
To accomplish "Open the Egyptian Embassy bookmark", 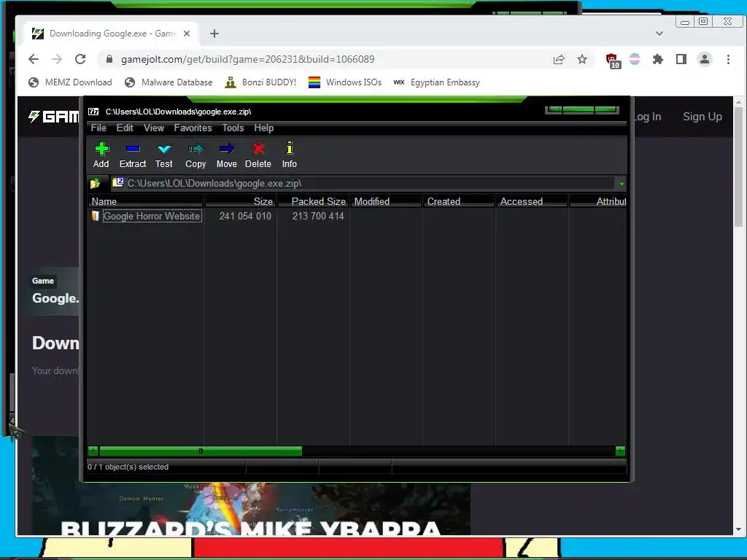I will [x=437, y=82].
